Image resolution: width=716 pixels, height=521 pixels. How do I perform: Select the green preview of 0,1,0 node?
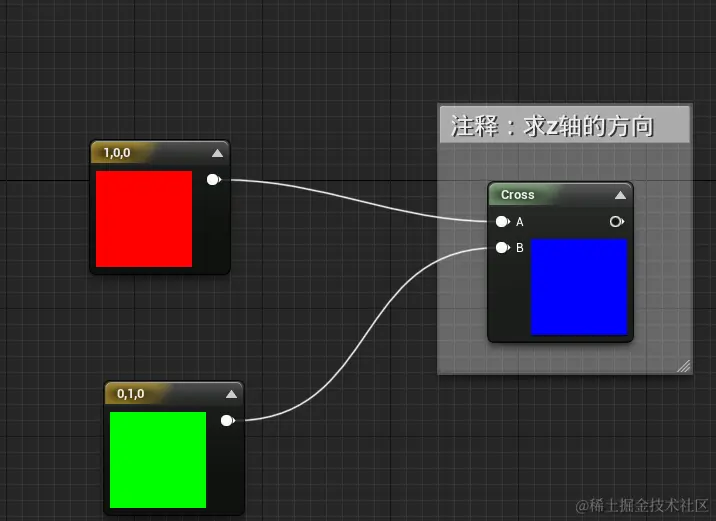click(158, 460)
